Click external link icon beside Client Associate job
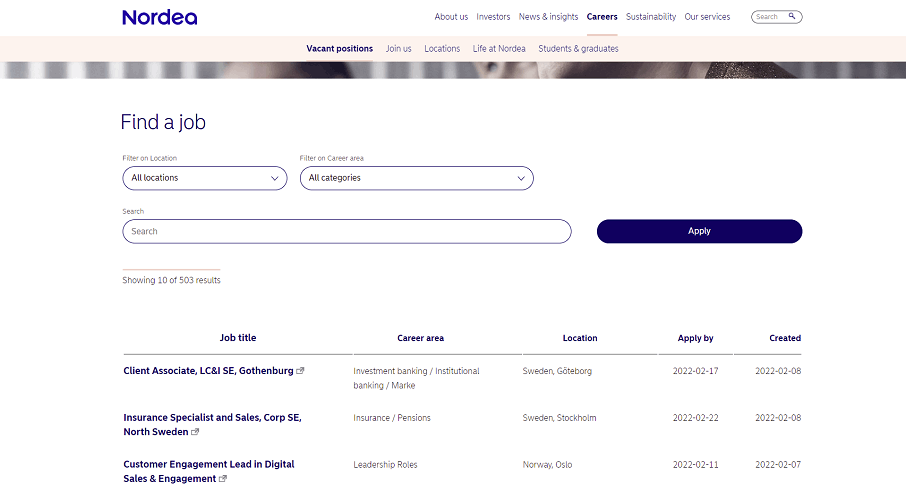Image resolution: width=906 pixels, height=500 pixels. pos(300,371)
